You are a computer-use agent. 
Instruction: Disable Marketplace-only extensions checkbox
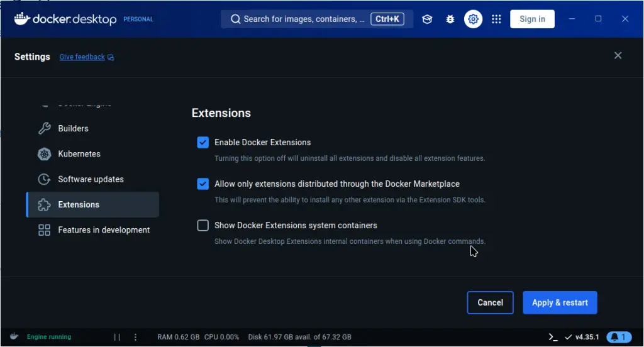203,184
